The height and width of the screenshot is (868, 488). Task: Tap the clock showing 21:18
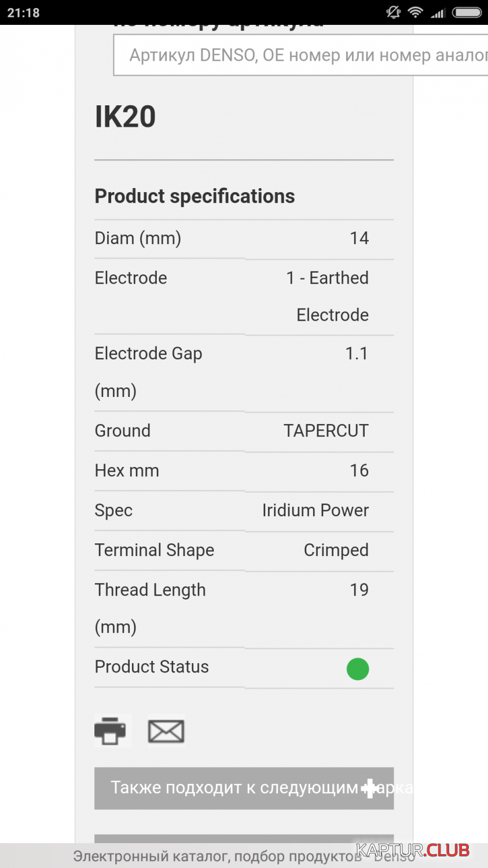24,12
